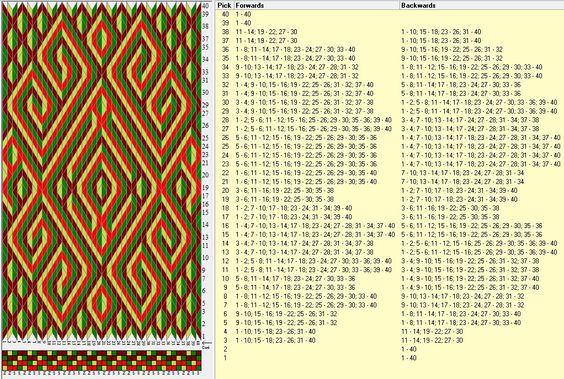Click pick 26 backwards turning entry
Viewport: 564px width, 379px height.
pos(481,137)
